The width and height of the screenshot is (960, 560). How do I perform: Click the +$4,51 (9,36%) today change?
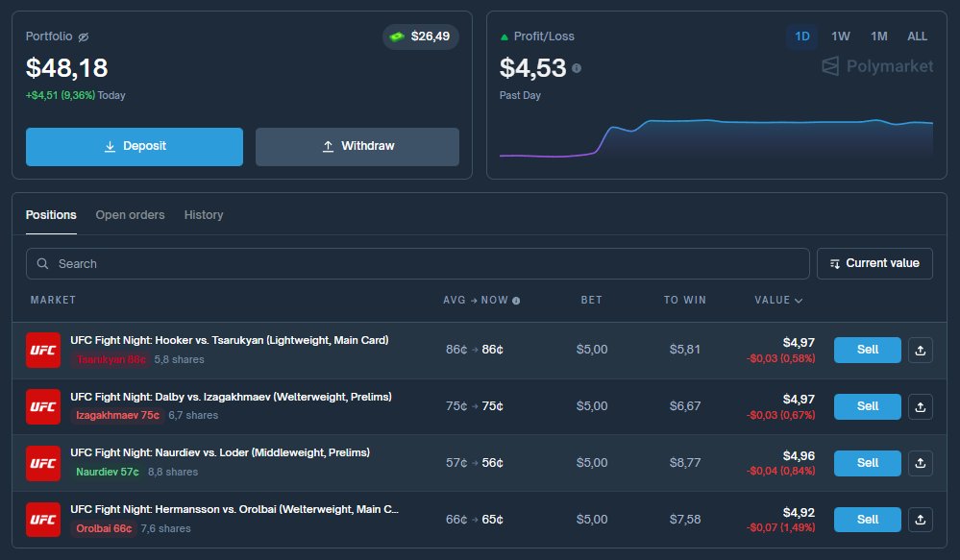pos(60,95)
